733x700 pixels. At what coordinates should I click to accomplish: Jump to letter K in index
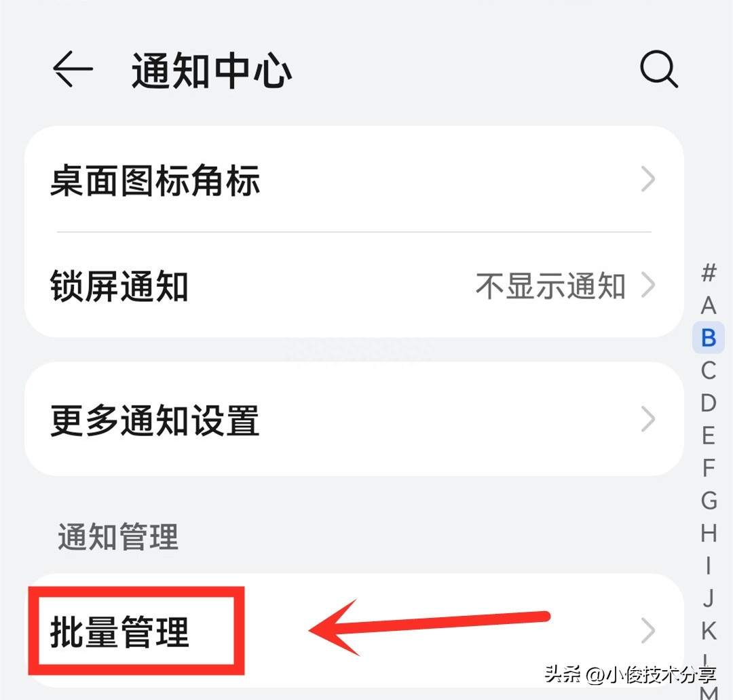click(709, 630)
